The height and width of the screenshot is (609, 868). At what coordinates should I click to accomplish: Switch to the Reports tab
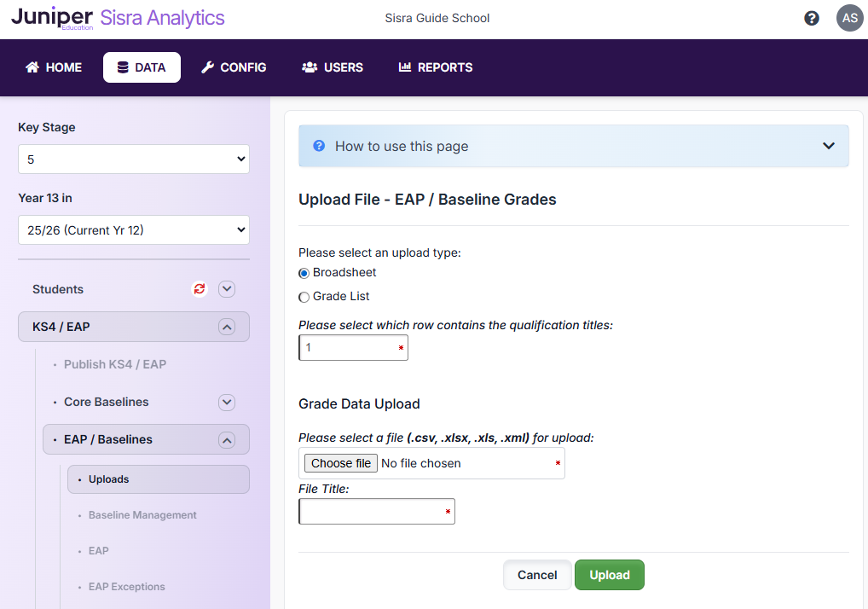pyautogui.click(x=436, y=67)
